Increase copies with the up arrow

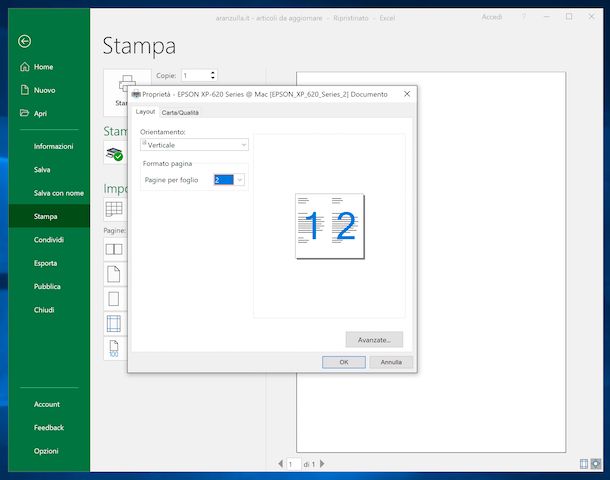213,73
